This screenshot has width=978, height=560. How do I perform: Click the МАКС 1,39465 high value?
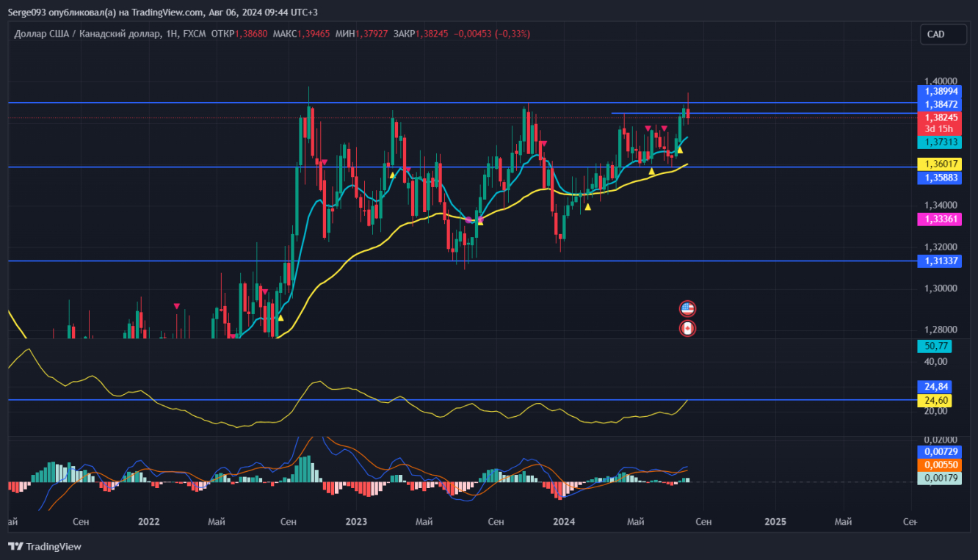pyautogui.click(x=301, y=34)
